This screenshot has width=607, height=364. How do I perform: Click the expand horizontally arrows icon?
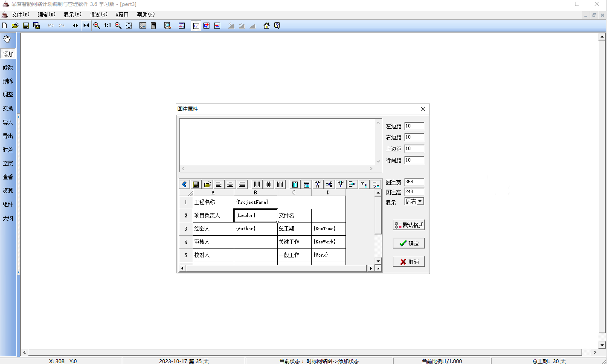[x=76, y=26]
